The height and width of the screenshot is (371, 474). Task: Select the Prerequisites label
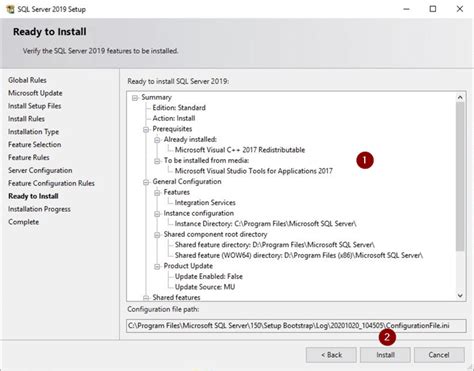point(172,129)
